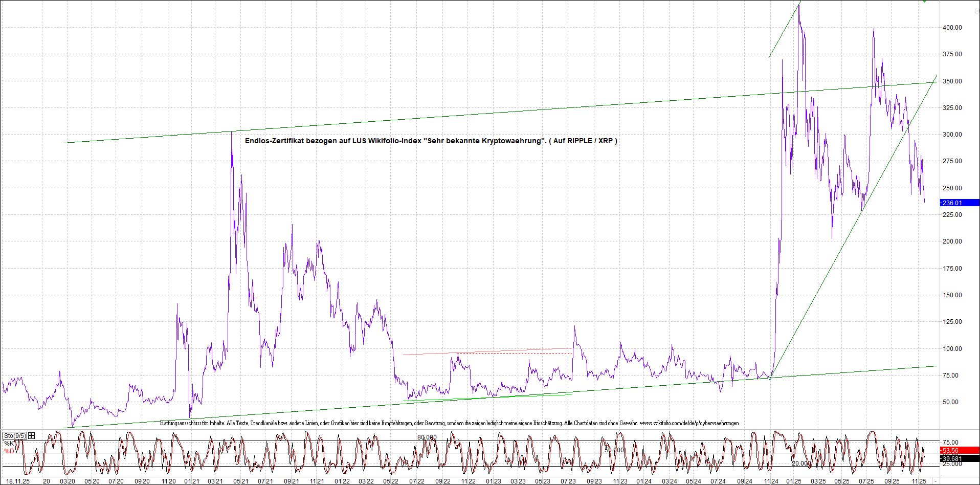
Task: Click the 18.11.25 start date label
Action: (x=17, y=481)
